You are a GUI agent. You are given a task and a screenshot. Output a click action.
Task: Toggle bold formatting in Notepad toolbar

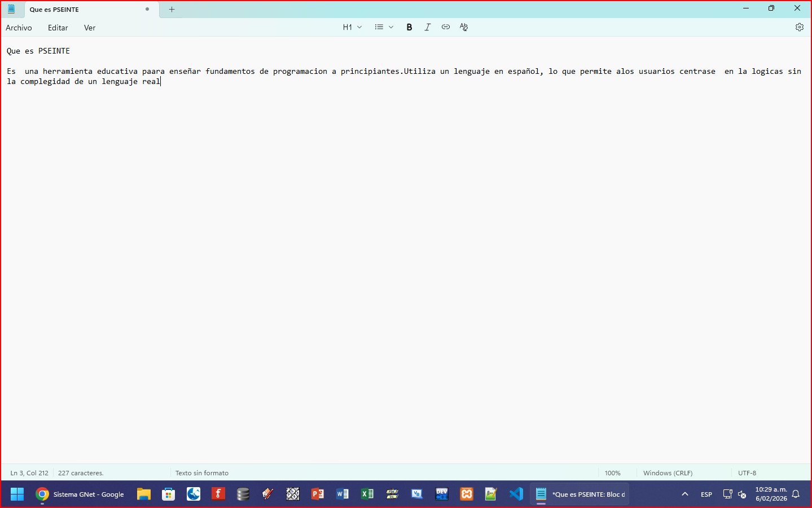(x=409, y=27)
